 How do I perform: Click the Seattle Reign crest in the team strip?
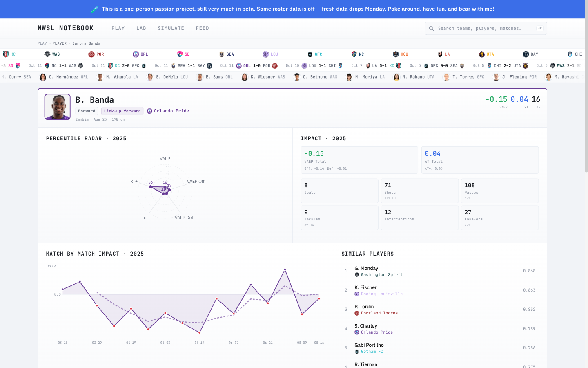tap(222, 54)
